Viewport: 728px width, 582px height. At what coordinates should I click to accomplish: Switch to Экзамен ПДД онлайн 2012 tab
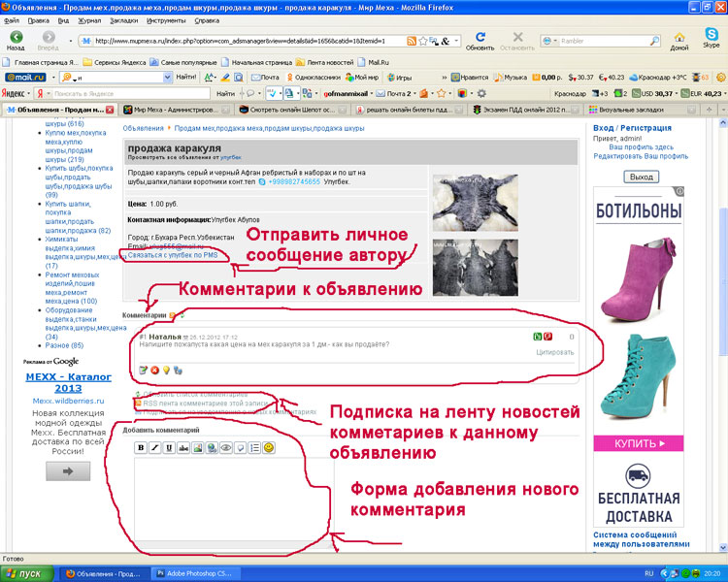tap(526, 110)
